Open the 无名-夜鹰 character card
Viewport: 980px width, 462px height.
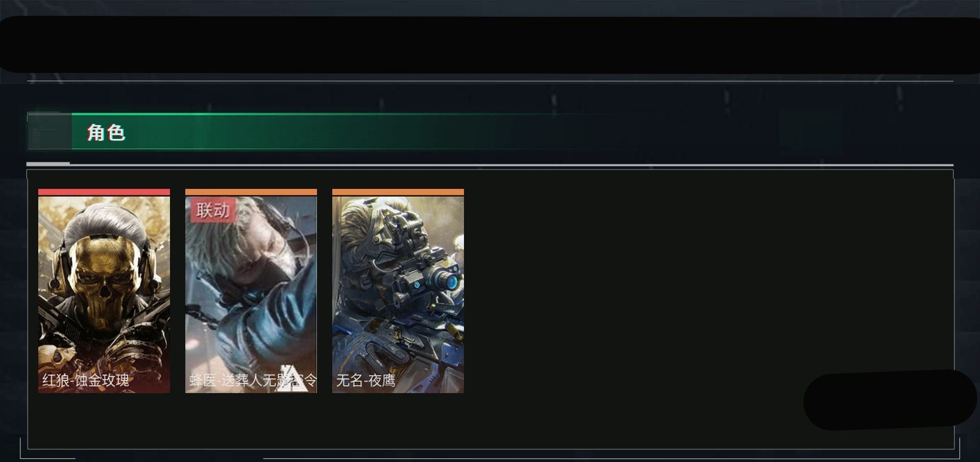[x=398, y=291]
